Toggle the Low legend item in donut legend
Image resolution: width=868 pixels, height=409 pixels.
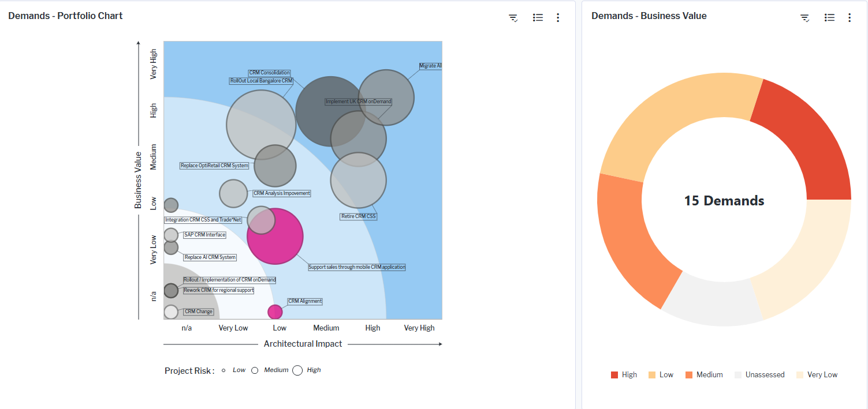point(661,375)
